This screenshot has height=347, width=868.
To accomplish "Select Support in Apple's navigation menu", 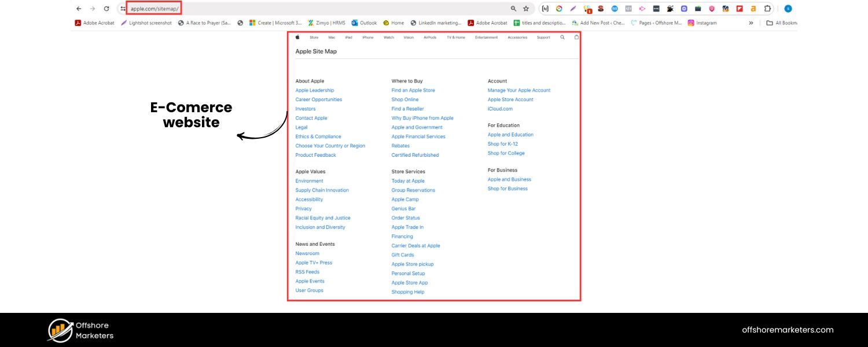I will pos(543,37).
